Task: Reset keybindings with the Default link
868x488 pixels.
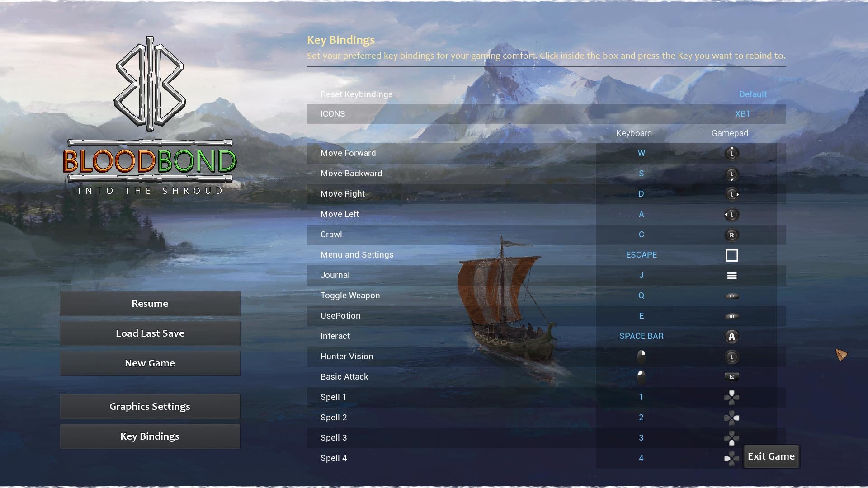Action: pyautogui.click(x=752, y=94)
